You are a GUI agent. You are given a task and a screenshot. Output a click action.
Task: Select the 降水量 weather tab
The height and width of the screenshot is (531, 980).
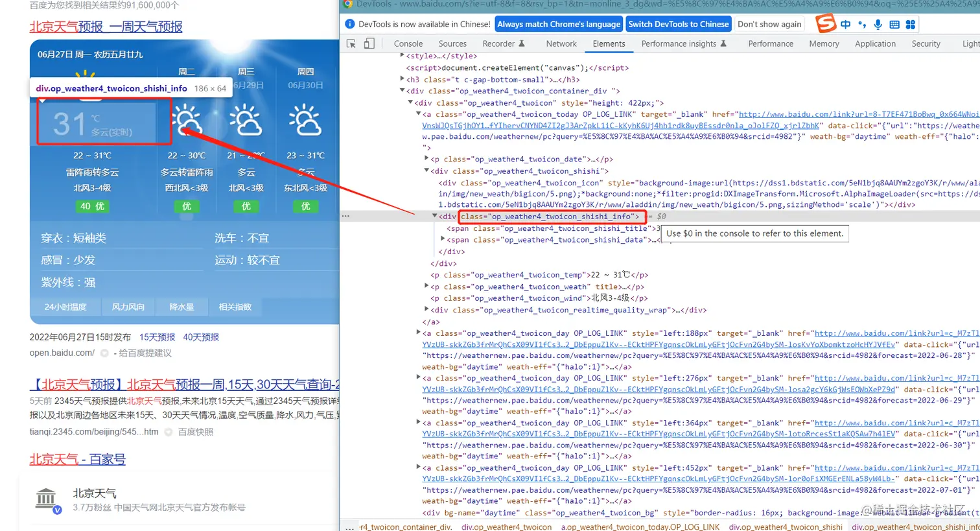coord(181,307)
